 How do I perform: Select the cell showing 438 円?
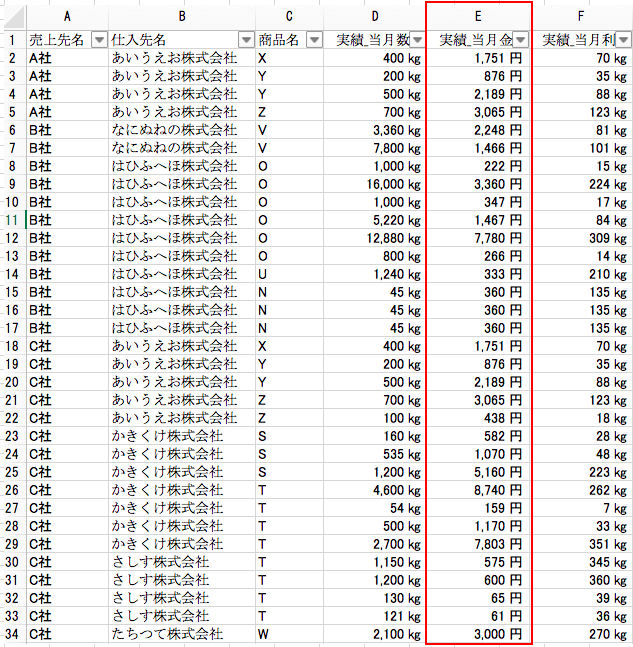(478, 418)
